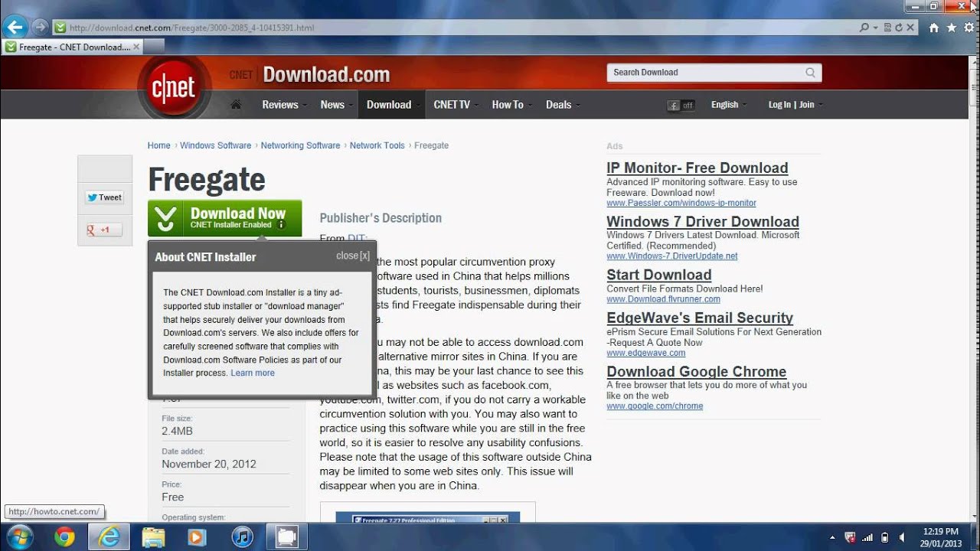The image size is (980, 551).
Task: Show hidden system tray icons arrow
Action: (x=832, y=537)
